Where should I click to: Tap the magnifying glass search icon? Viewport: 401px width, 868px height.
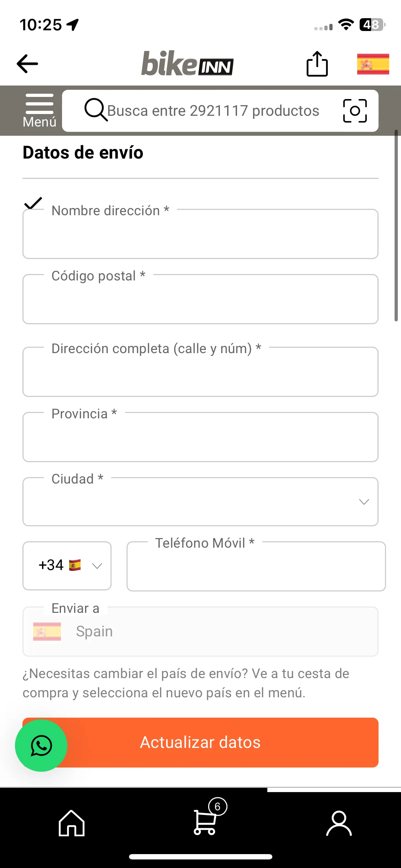coord(96,110)
